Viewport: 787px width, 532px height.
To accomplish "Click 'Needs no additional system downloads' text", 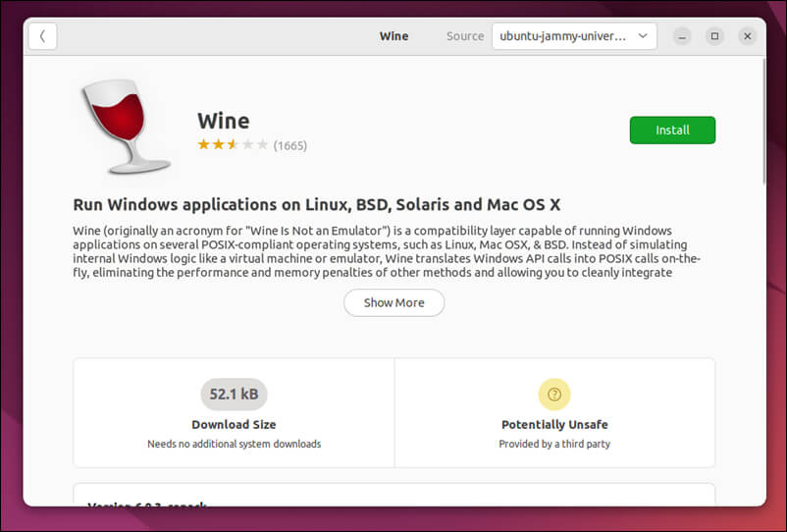I will [x=234, y=445].
